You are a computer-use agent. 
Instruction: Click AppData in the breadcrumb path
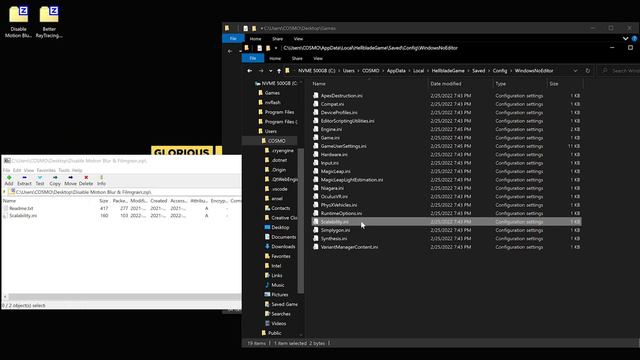396,71
